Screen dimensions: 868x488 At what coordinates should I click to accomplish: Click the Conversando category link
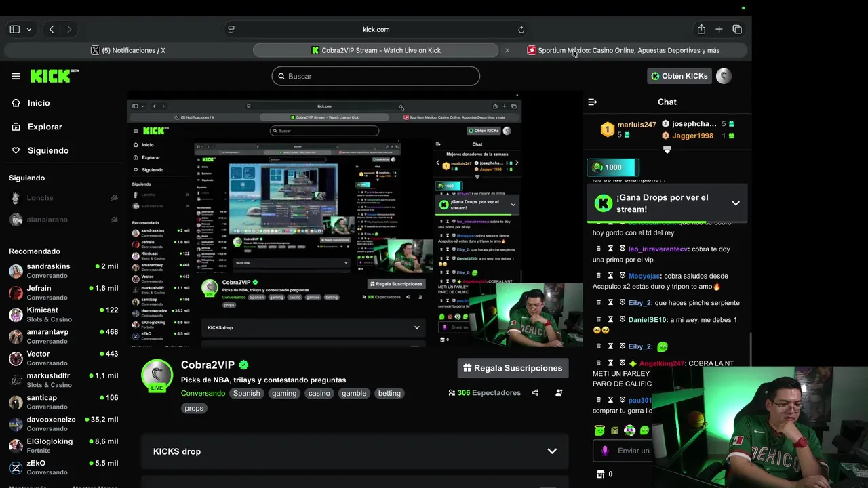[x=203, y=393]
